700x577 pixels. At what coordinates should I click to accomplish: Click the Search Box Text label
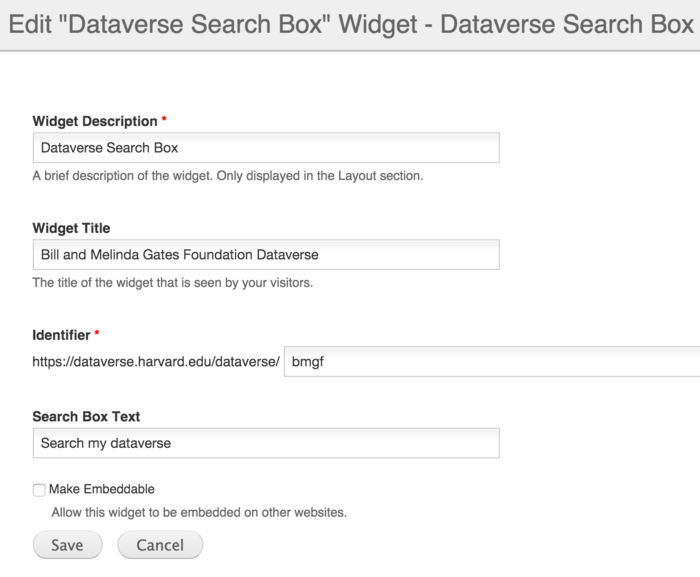(x=86, y=416)
